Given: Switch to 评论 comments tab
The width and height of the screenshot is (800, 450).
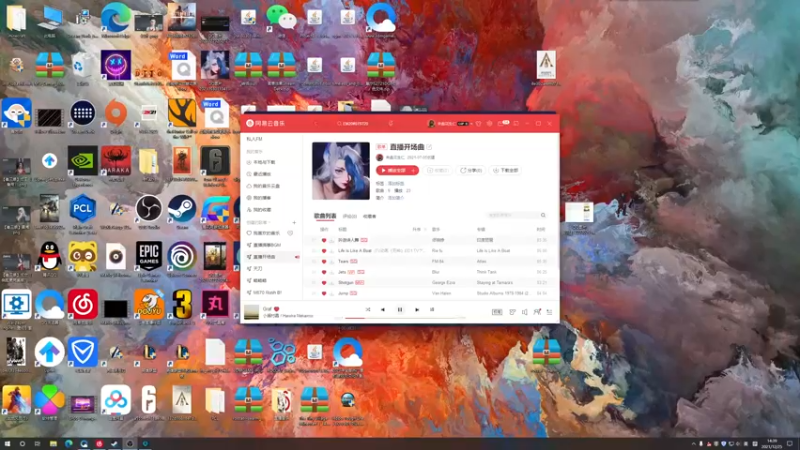Looking at the screenshot, I should pyautogui.click(x=349, y=216).
